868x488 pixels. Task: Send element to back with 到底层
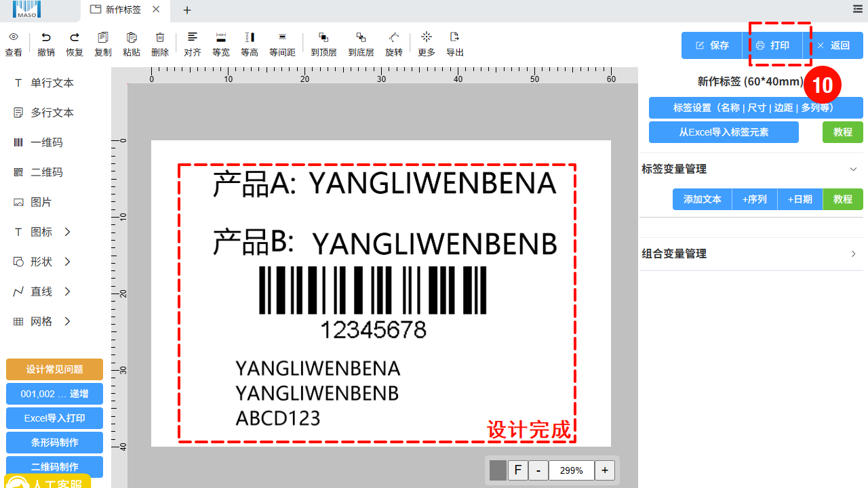tap(361, 37)
